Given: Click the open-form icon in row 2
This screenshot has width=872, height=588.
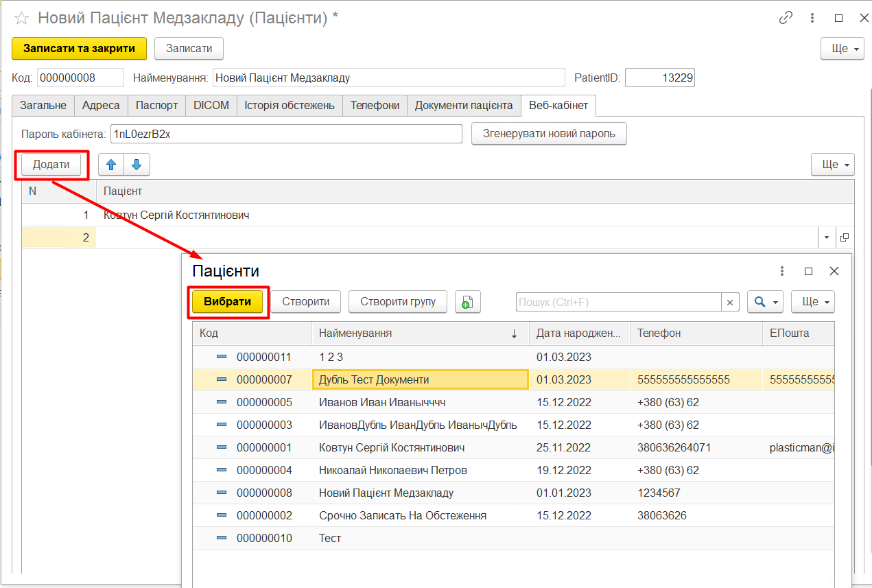Looking at the screenshot, I should pos(845,237).
